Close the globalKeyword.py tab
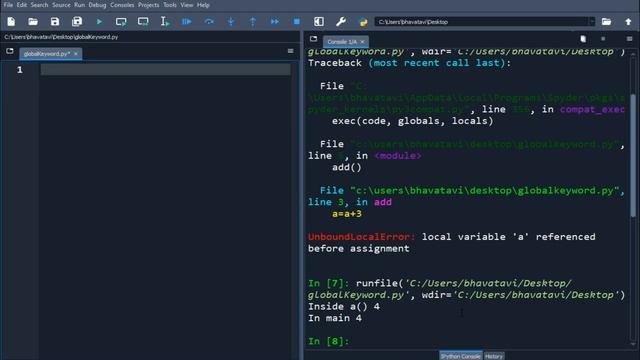This screenshot has height=360, width=640. point(76,53)
